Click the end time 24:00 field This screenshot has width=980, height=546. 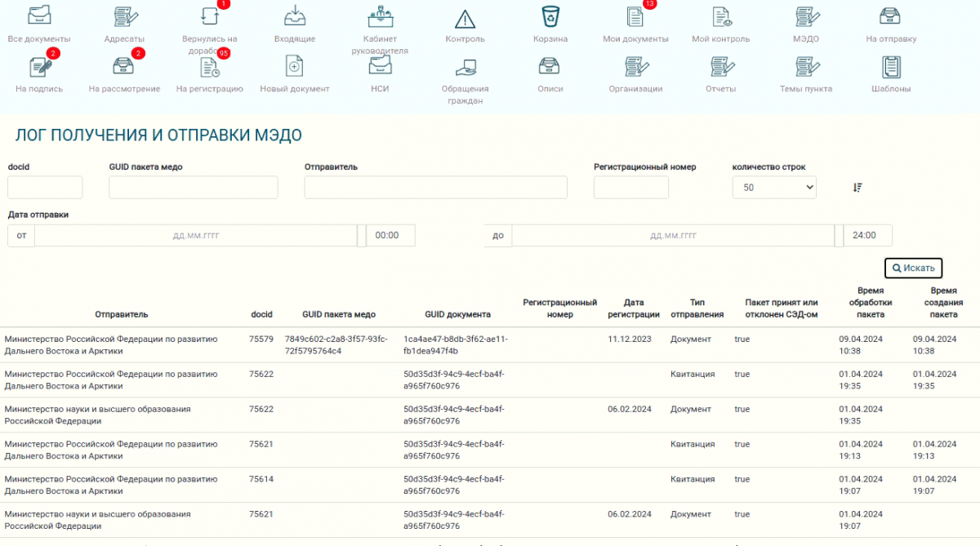(867, 236)
